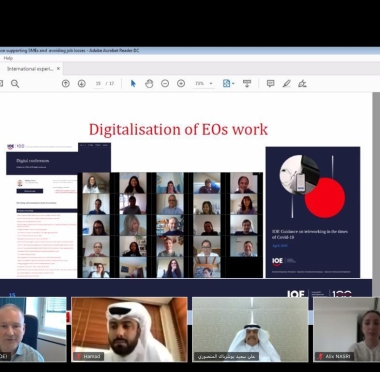Activate the hand pan tool
This screenshot has width=380, height=372.
coord(149,83)
